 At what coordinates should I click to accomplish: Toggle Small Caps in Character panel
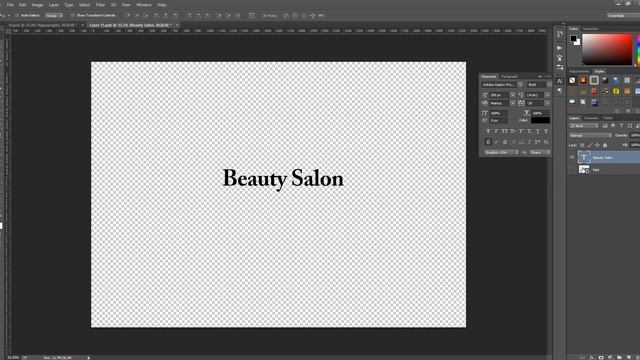tap(513, 131)
